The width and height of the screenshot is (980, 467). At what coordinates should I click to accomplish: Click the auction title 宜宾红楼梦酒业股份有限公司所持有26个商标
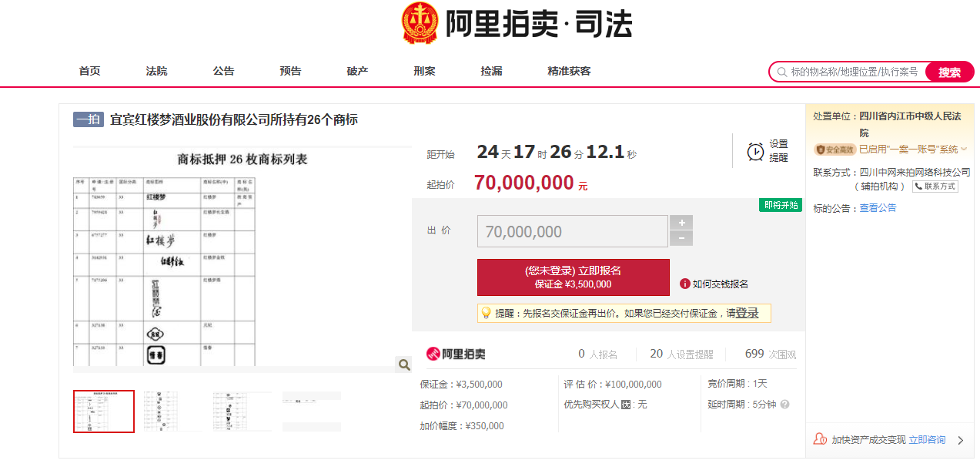[x=234, y=119]
